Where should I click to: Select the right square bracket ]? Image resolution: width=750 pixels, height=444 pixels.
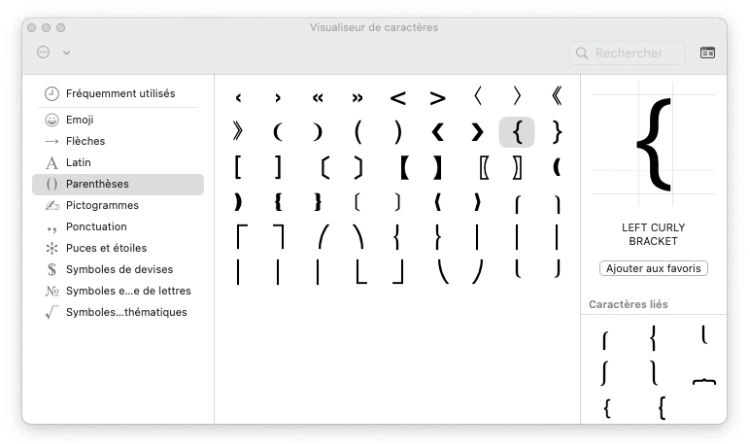pyautogui.click(x=278, y=168)
